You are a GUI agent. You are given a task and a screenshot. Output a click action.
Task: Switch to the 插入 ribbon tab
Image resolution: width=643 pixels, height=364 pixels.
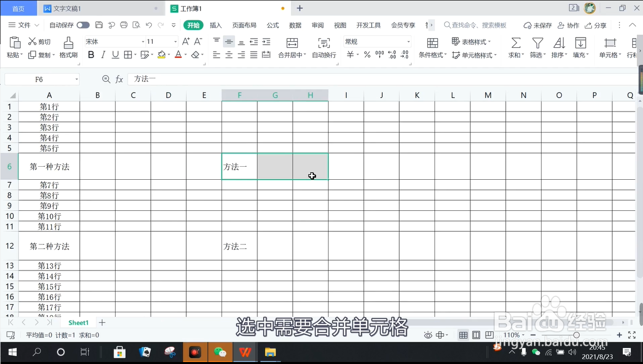point(216,25)
